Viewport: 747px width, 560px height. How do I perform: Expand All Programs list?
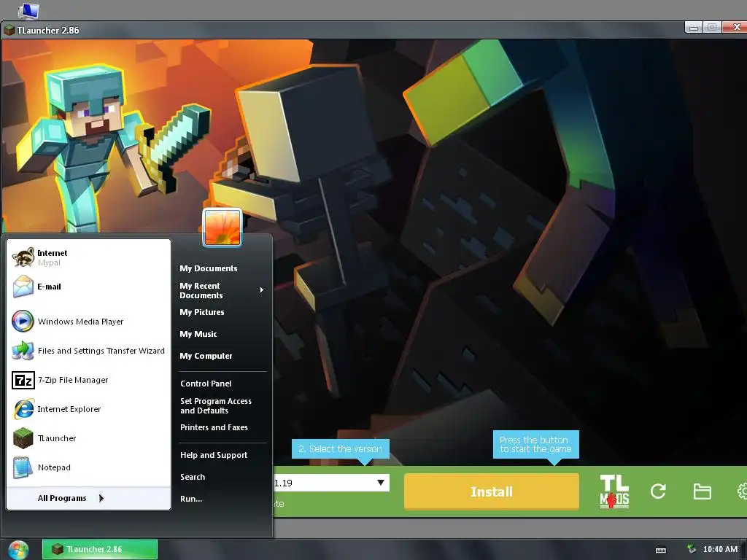click(x=88, y=498)
